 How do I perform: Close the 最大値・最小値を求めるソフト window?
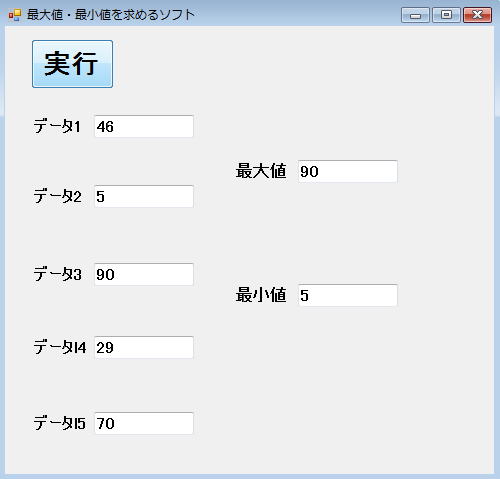477,15
